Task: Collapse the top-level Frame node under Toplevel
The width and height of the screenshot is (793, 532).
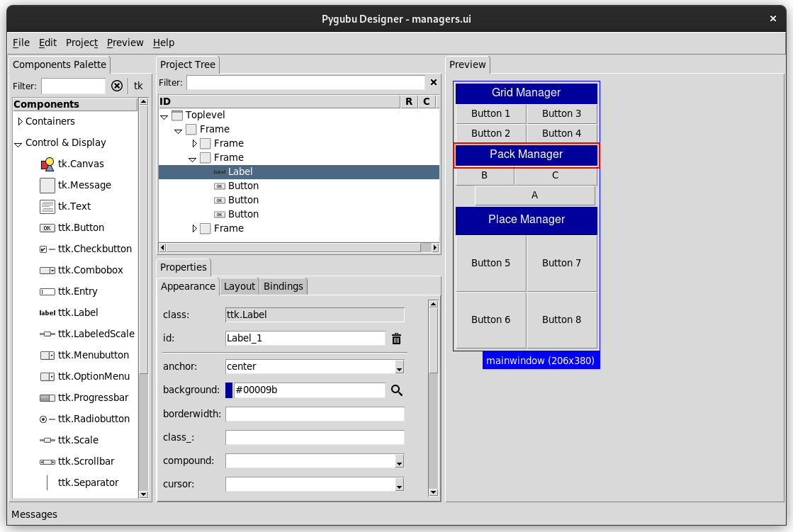Action: pyautogui.click(x=178, y=131)
